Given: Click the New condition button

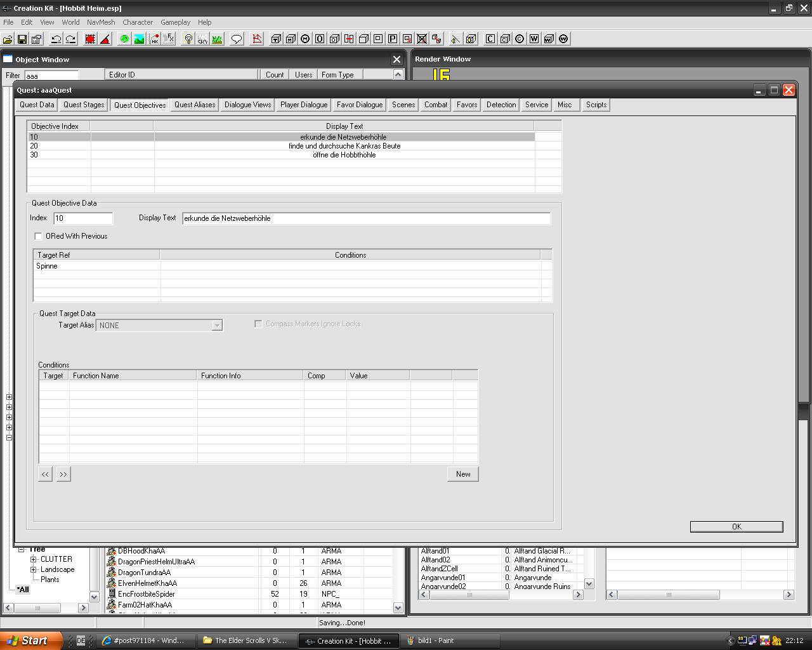Looking at the screenshot, I should (x=462, y=474).
